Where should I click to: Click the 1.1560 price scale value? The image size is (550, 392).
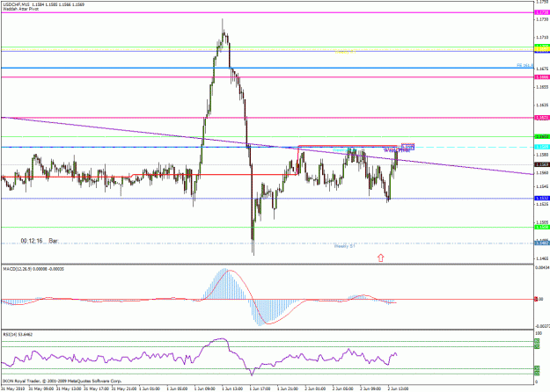coord(542,172)
